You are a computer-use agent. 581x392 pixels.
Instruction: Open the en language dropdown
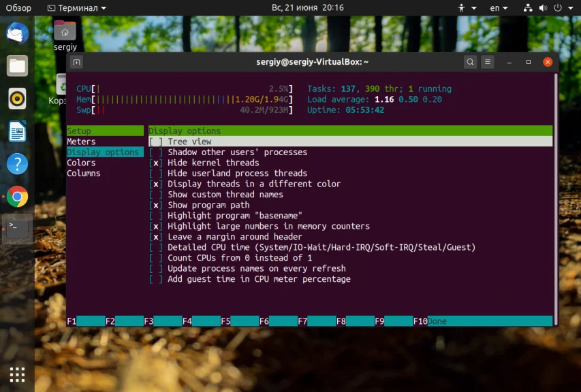(x=499, y=7)
